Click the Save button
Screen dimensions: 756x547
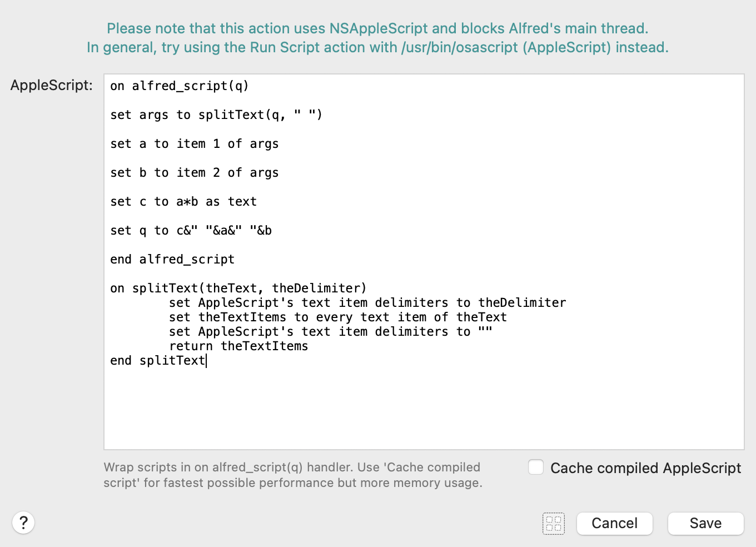[x=705, y=523]
